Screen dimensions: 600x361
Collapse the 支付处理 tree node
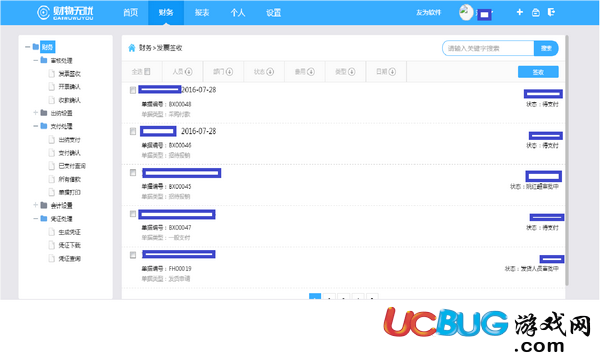pyautogui.click(x=36, y=126)
